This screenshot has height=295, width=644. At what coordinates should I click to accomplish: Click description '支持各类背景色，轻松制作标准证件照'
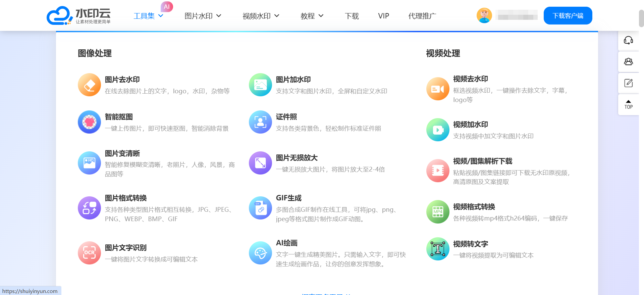coord(328,129)
